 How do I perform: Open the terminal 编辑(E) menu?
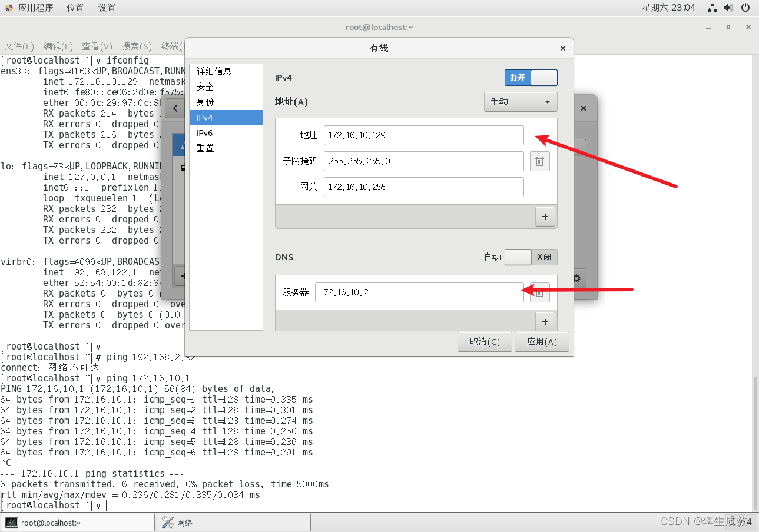[58, 46]
